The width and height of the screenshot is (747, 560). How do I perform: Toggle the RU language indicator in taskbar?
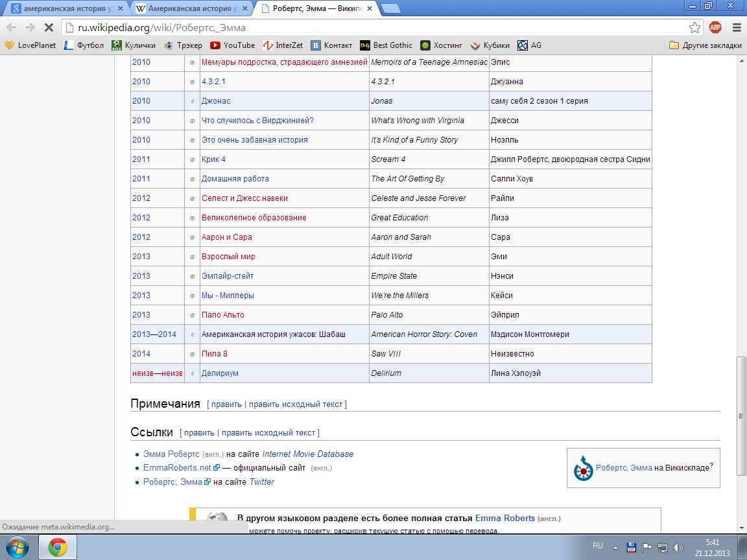pyautogui.click(x=597, y=546)
